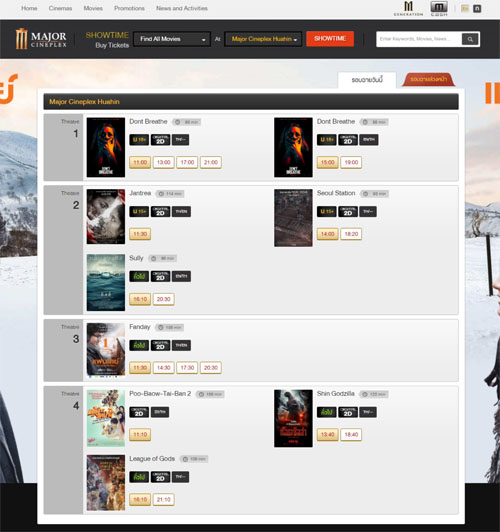Image resolution: width=500 pixels, height=532 pixels.
Task: Click the Major Cineplex logo
Action: 41,39
